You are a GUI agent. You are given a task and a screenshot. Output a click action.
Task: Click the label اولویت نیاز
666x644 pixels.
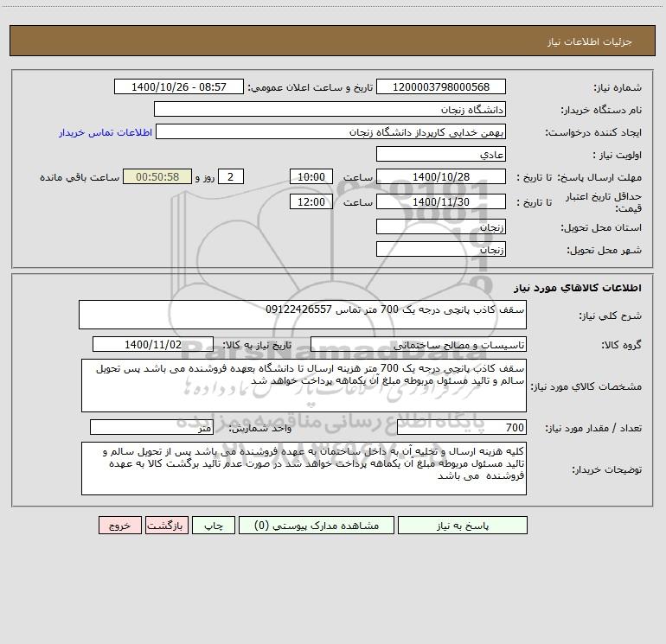click(618, 155)
